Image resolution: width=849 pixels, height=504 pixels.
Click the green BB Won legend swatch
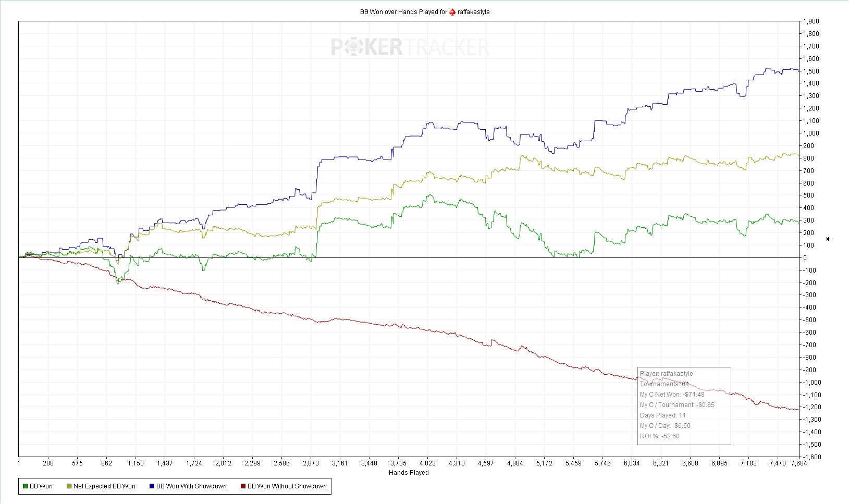tap(25, 486)
